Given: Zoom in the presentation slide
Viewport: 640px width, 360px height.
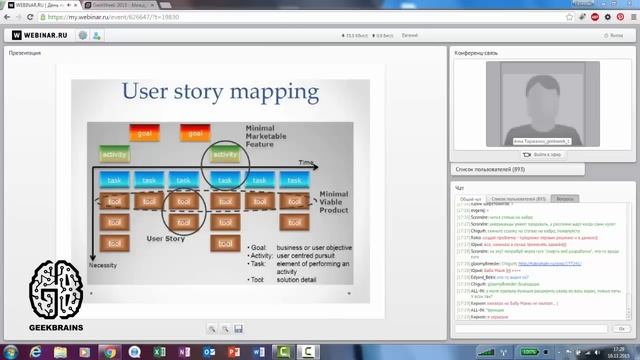Looking at the screenshot, I should [211, 329].
